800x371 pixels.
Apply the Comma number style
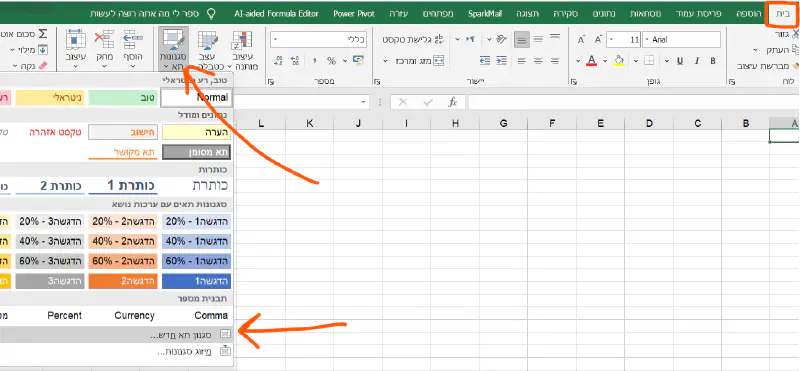pyautogui.click(x=211, y=315)
